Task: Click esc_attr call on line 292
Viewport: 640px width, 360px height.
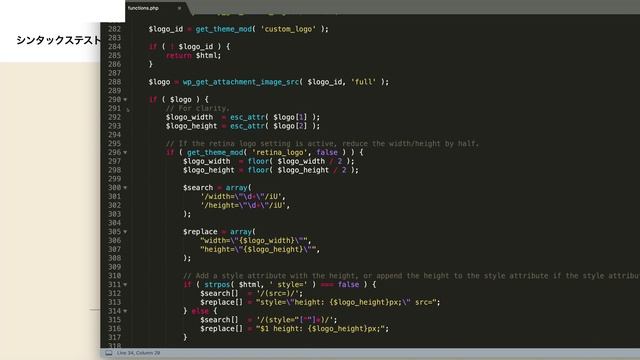Action: [247, 117]
